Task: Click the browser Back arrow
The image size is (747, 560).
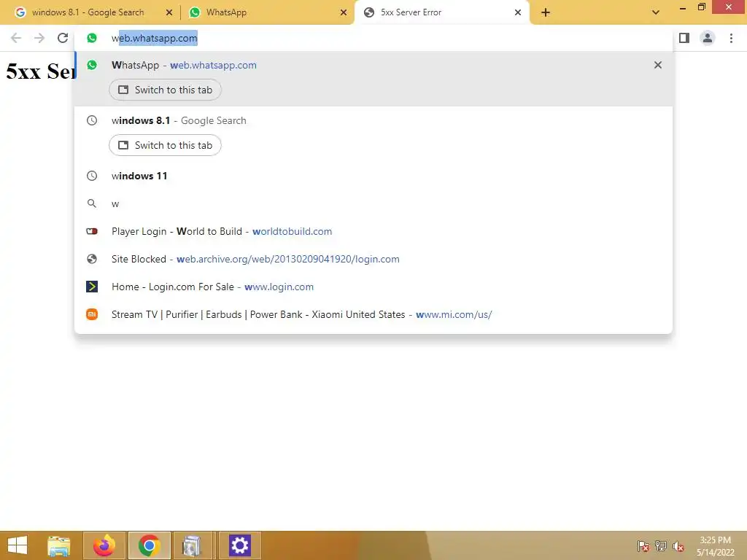Action: [16, 38]
